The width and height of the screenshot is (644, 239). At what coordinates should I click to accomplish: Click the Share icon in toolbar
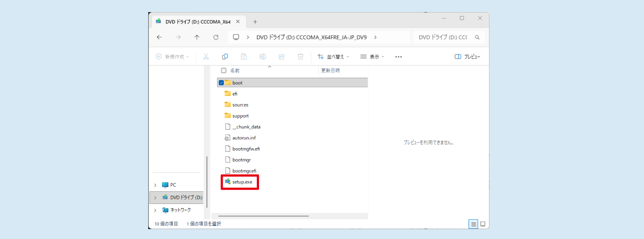pyautogui.click(x=282, y=57)
